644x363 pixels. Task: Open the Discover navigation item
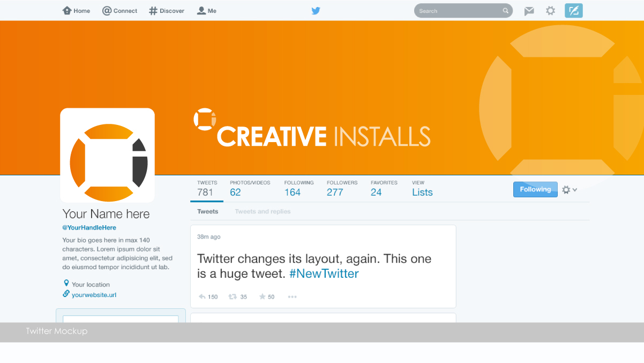pyautogui.click(x=167, y=11)
